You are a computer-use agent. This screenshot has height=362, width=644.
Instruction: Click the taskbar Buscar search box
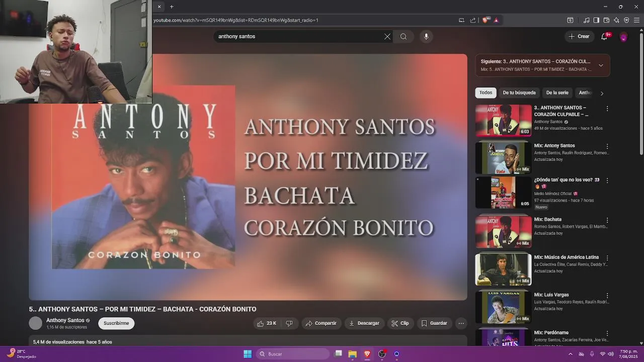(x=293, y=354)
